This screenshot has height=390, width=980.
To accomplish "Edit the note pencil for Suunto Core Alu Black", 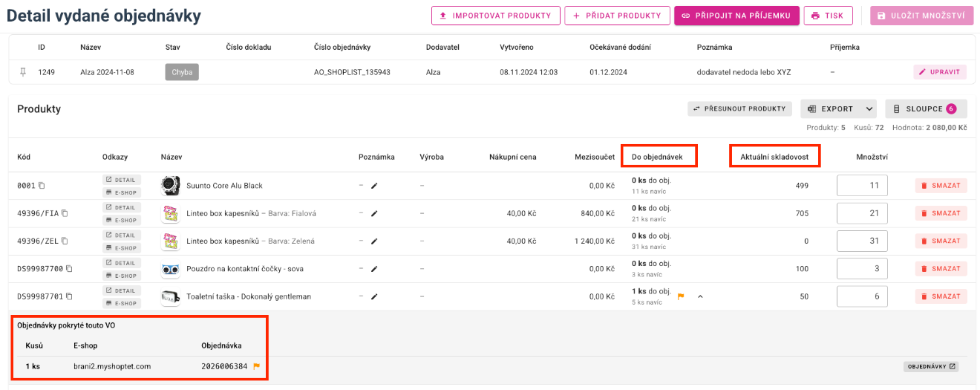I will tap(374, 186).
